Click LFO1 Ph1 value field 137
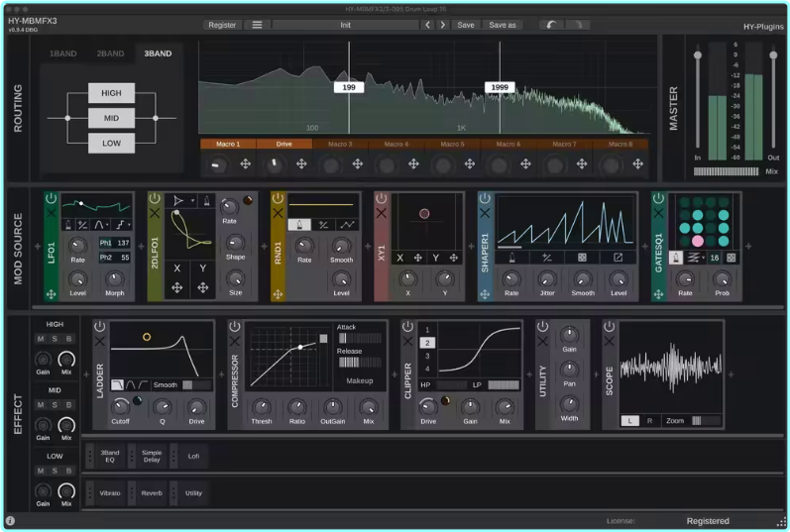 [114, 243]
